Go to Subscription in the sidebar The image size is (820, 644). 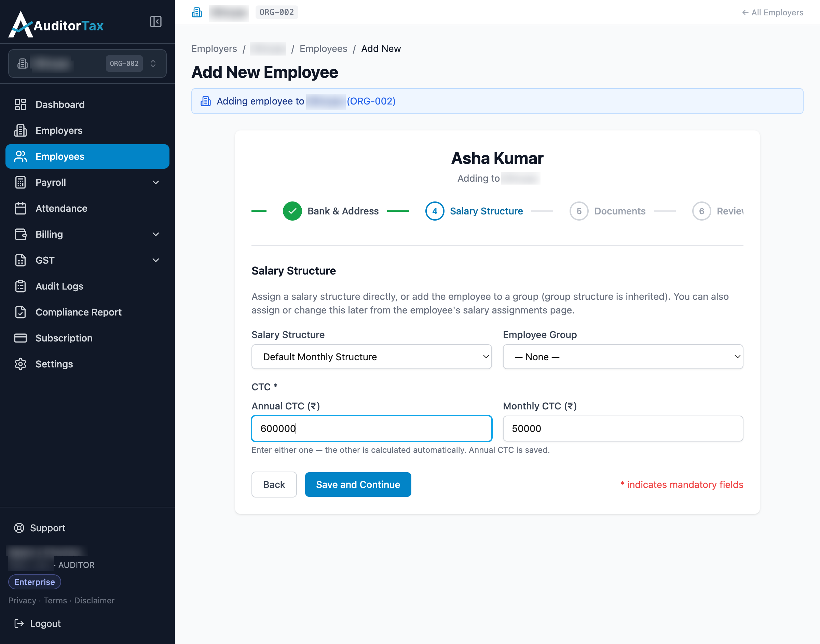point(87,338)
